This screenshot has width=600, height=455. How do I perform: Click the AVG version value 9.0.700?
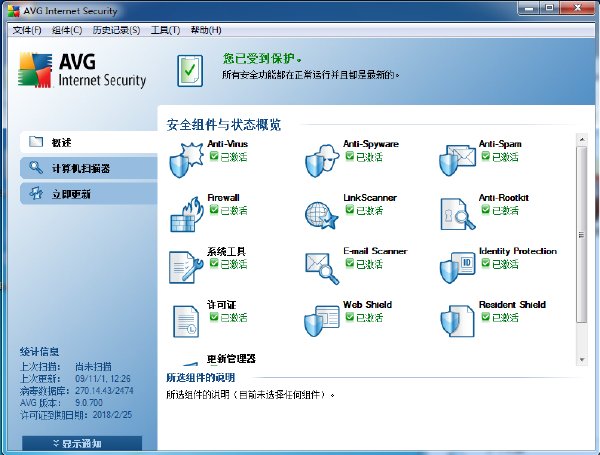coord(89,403)
